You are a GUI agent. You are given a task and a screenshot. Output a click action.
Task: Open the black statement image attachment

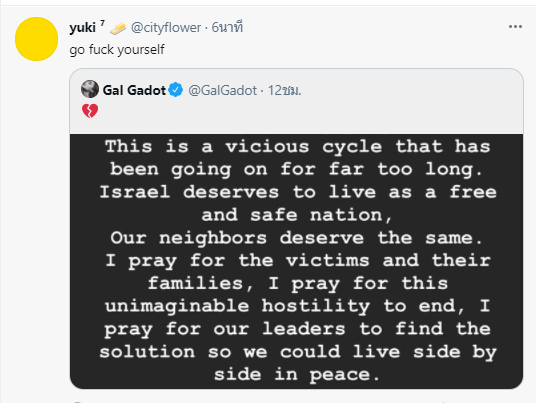[296, 261]
